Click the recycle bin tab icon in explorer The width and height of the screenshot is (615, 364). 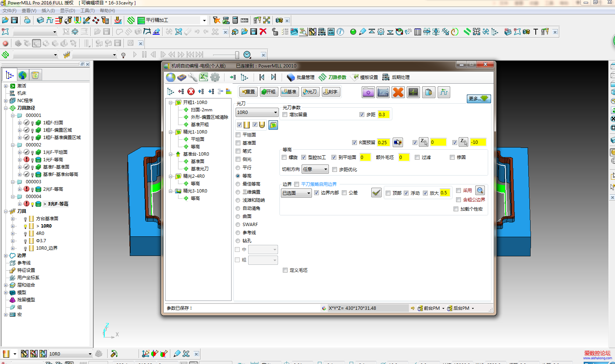pos(35,75)
